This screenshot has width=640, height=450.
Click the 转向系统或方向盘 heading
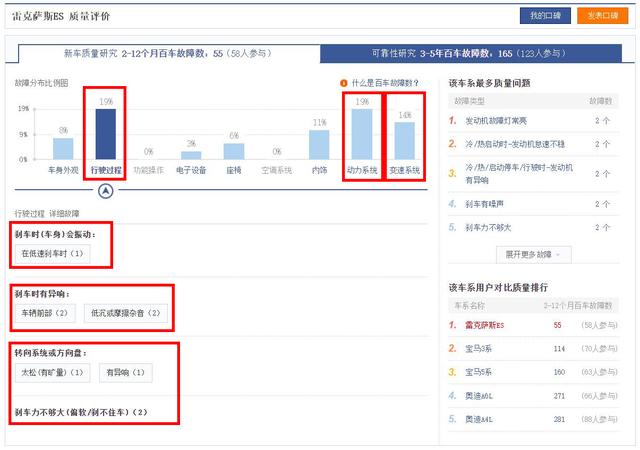[51, 353]
